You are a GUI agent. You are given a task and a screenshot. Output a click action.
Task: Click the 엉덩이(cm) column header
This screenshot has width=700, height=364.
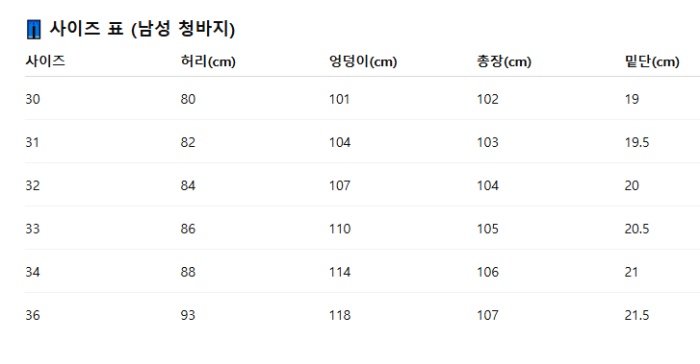[363, 61]
